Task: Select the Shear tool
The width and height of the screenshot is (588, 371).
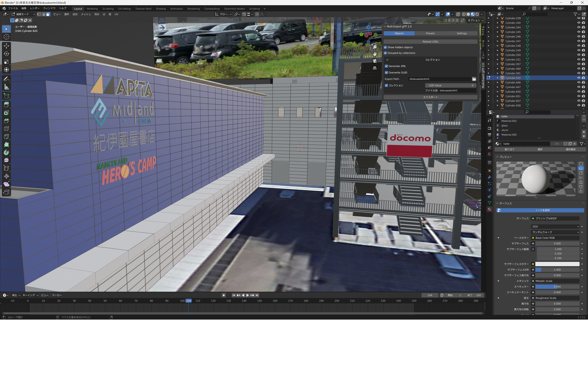Action: [7, 184]
